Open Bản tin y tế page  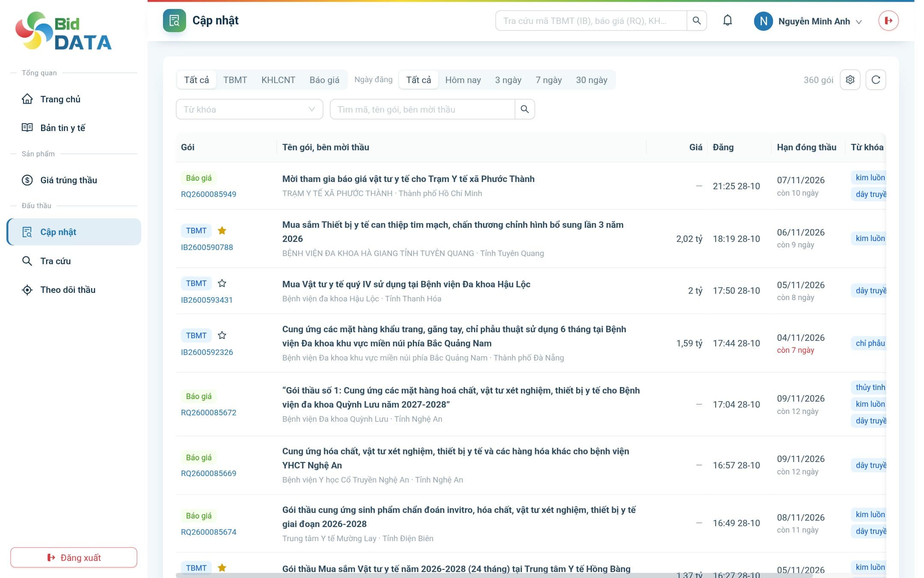74,128
